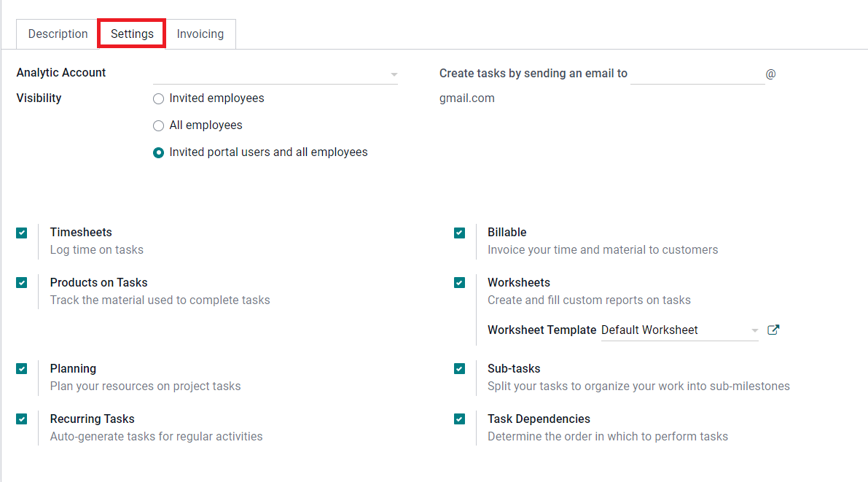Click the Recurring Tasks label

(x=93, y=419)
